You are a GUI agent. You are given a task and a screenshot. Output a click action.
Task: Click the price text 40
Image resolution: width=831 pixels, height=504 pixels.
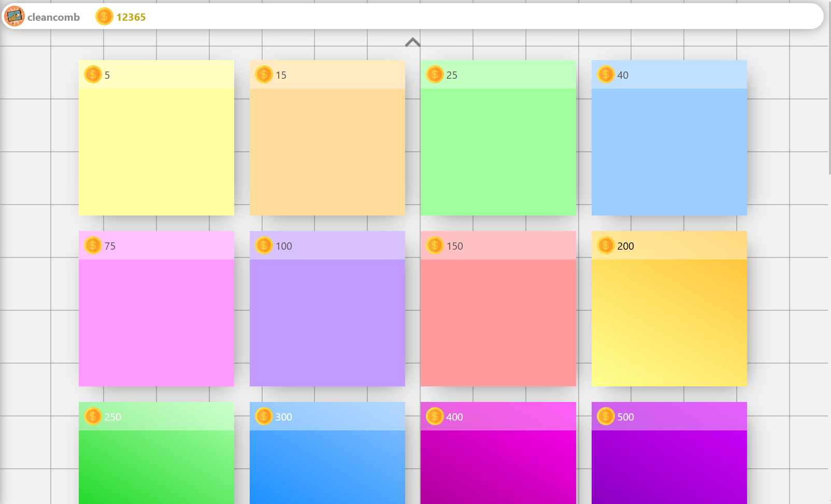point(623,75)
